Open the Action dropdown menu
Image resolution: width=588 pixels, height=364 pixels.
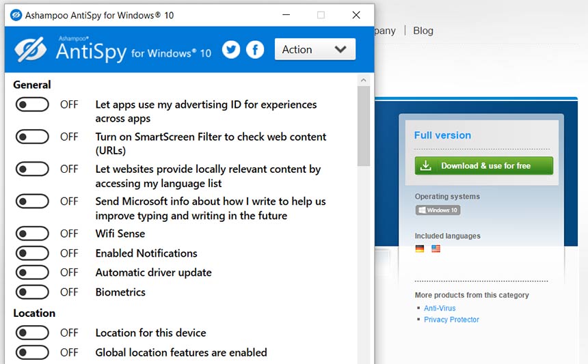point(315,49)
